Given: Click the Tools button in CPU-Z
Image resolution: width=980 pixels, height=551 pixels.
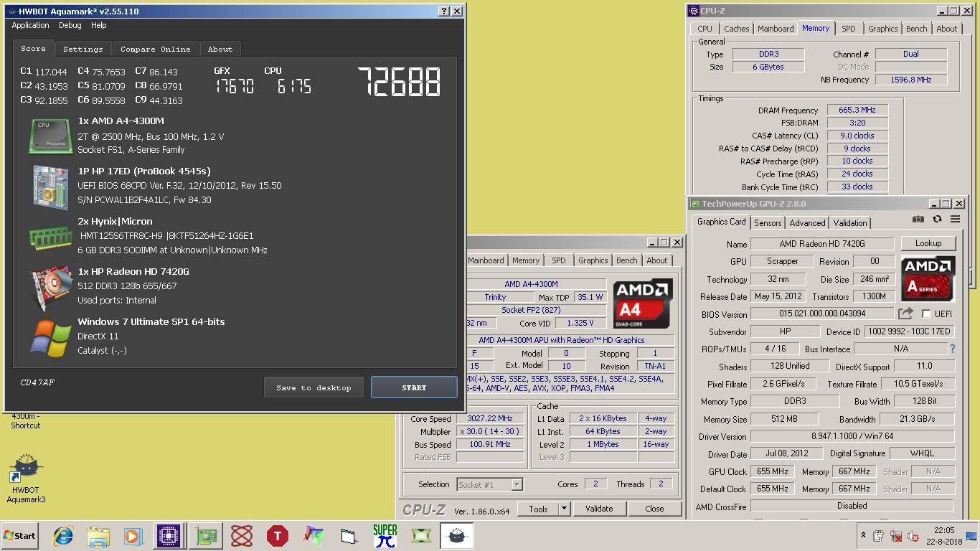Looking at the screenshot, I should [x=538, y=509].
